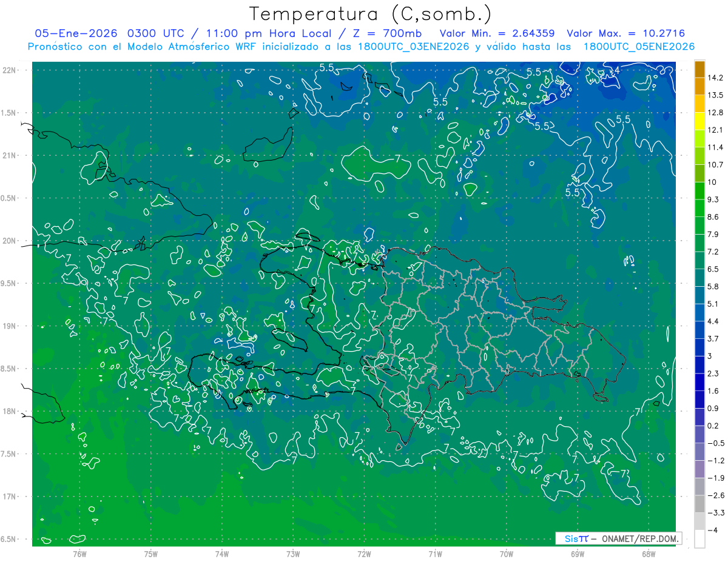Viewport: 728px width, 562px height.
Task: Click the '9.3' color bar value
Action: point(713,199)
